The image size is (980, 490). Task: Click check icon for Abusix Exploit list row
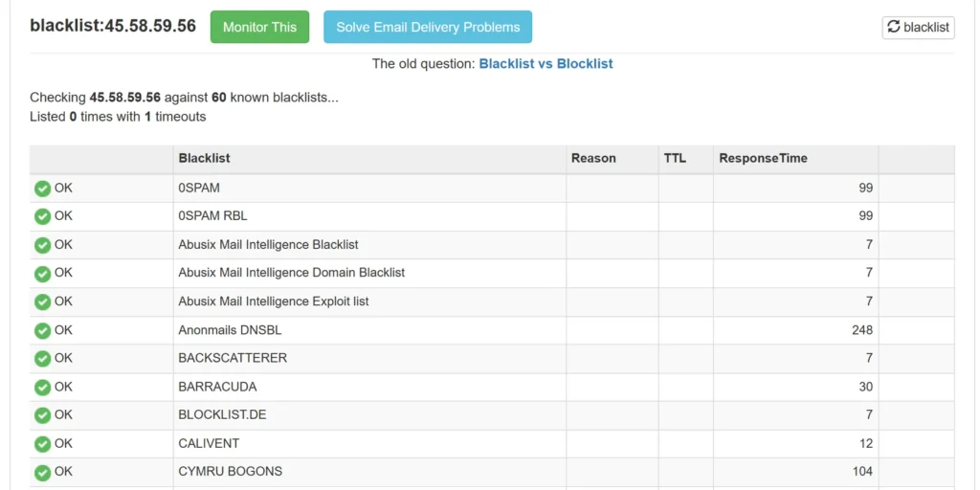42,301
